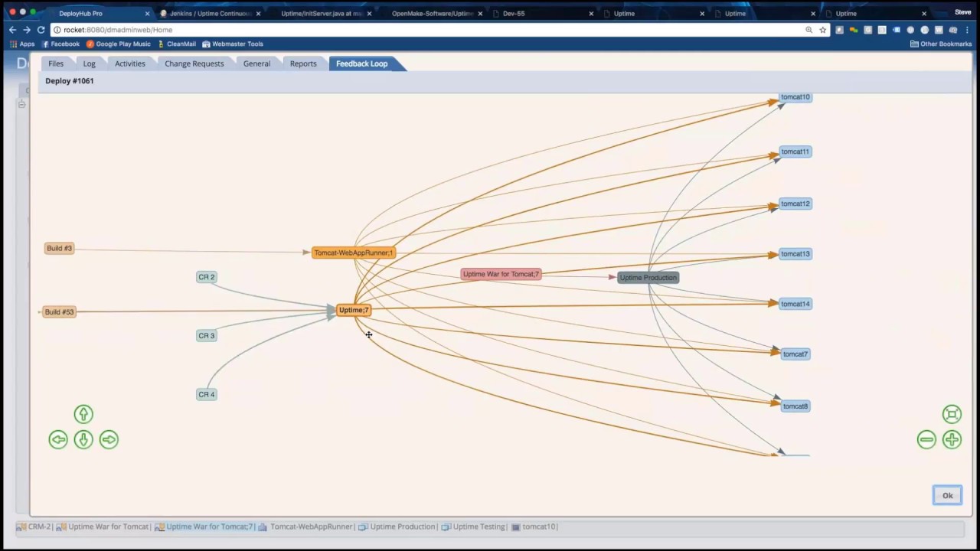Viewport: 980px width, 551px height.
Task: Click the browser back arrow
Action: 12,30
